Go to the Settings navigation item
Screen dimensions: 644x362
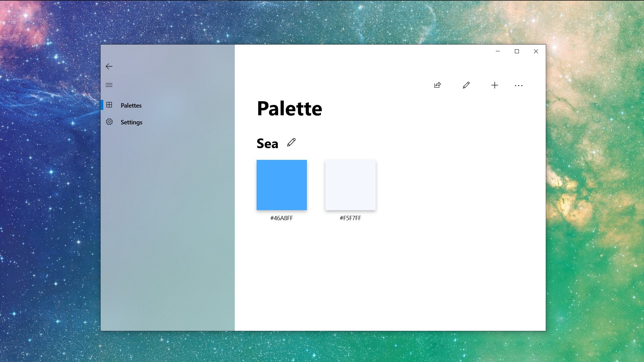point(131,122)
